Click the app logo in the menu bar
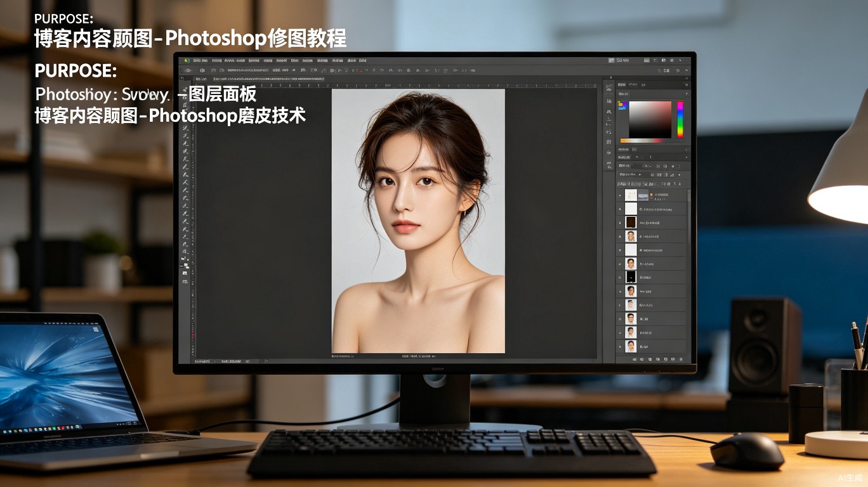 click(187, 61)
